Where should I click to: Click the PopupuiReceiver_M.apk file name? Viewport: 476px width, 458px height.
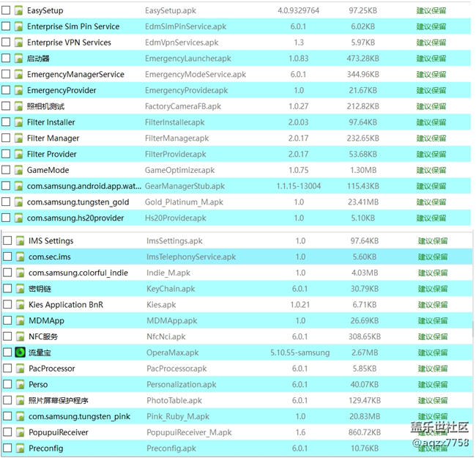[189, 432]
